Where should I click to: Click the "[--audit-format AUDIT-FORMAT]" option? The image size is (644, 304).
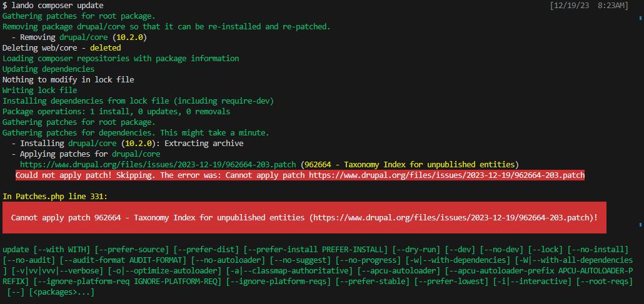(x=123, y=260)
